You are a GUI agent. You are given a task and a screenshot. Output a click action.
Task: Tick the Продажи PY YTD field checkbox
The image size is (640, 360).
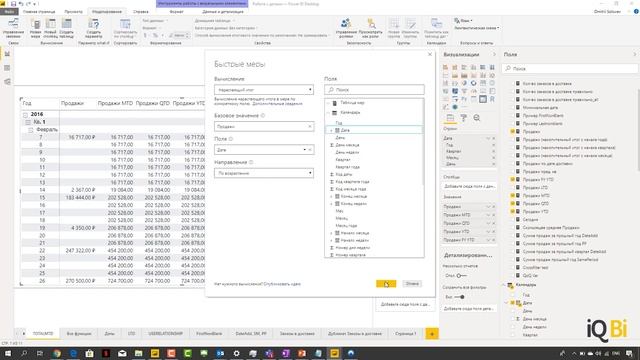(512, 180)
